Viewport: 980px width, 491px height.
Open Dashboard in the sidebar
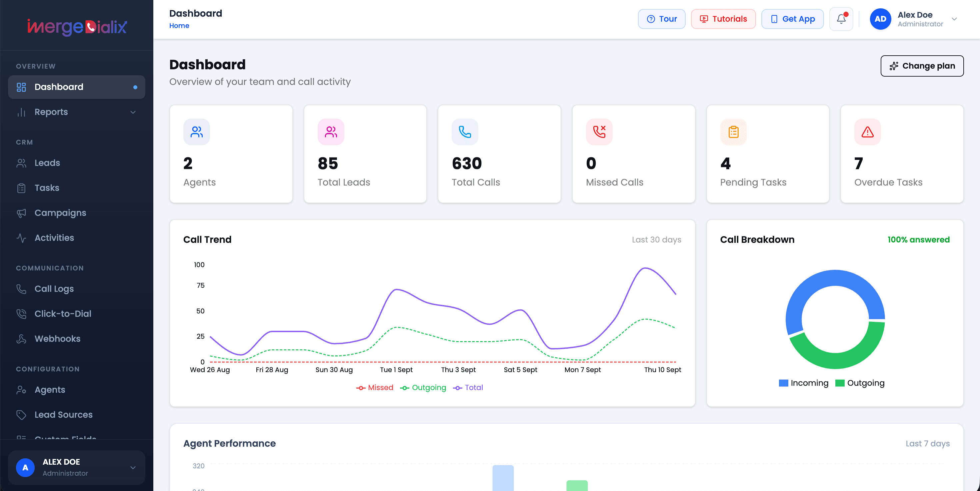point(76,87)
